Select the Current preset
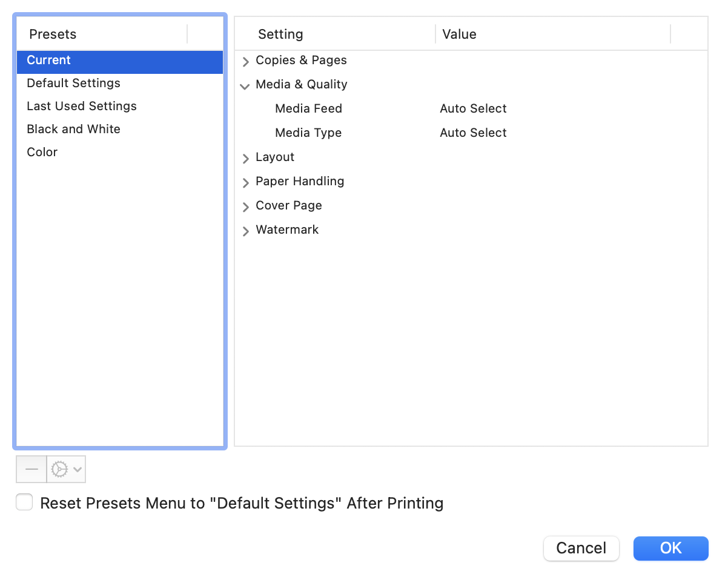The width and height of the screenshot is (728, 580). pyautogui.click(x=49, y=61)
